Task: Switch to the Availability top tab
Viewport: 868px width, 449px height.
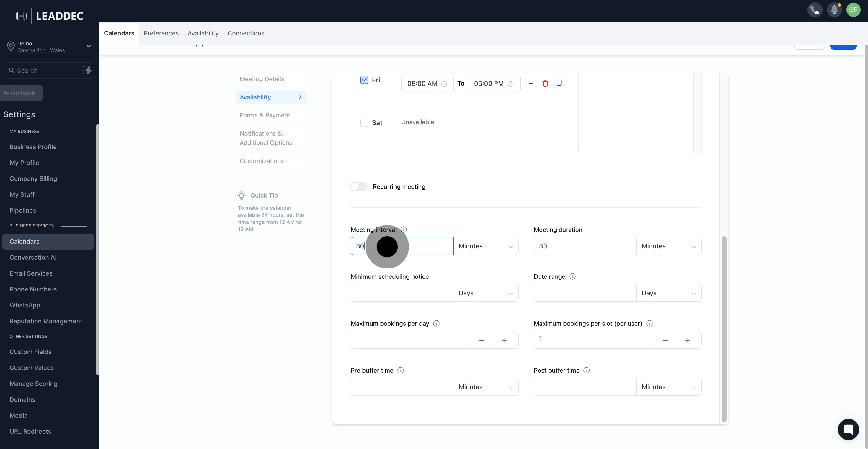Action: (x=203, y=33)
